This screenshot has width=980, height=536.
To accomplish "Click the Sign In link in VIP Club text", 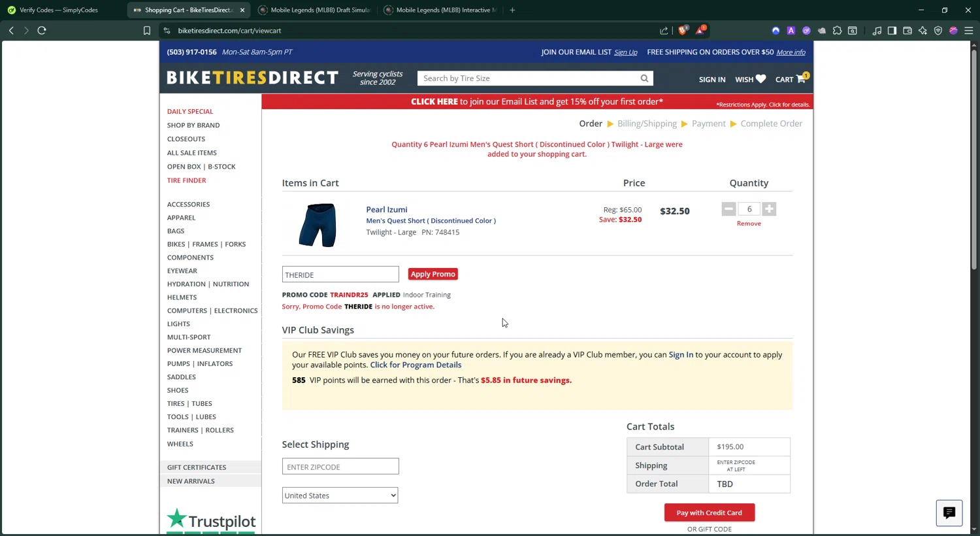I will click(x=681, y=355).
